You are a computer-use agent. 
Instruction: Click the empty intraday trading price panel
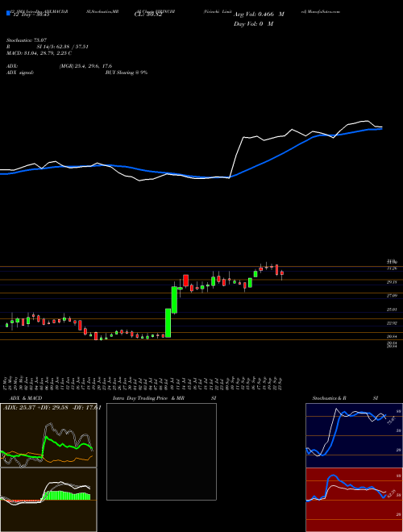click(161, 451)
